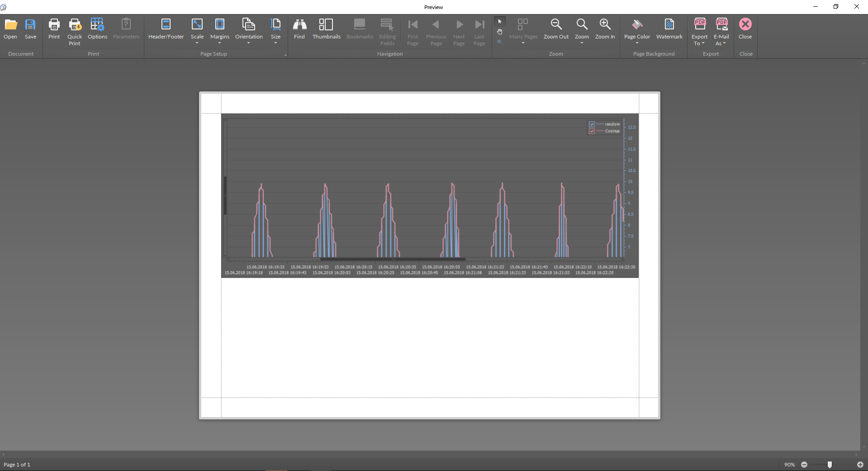Activate the hand pan tool
This screenshot has width=868, height=471.
click(x=500, y=32)
